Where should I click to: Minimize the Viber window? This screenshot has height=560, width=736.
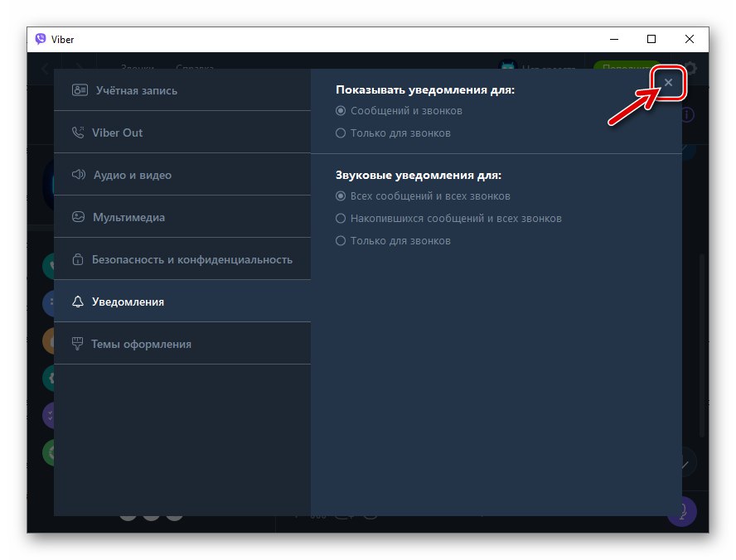click(614, 39)
